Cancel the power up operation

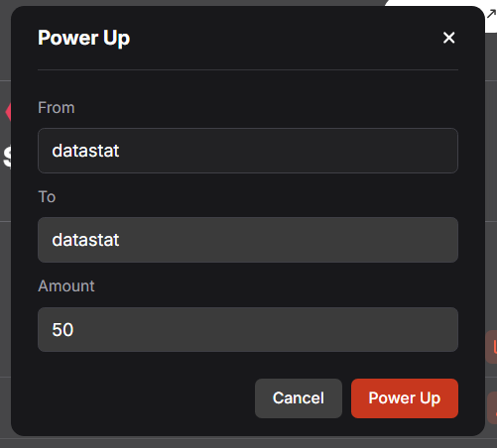click(299, 398)
